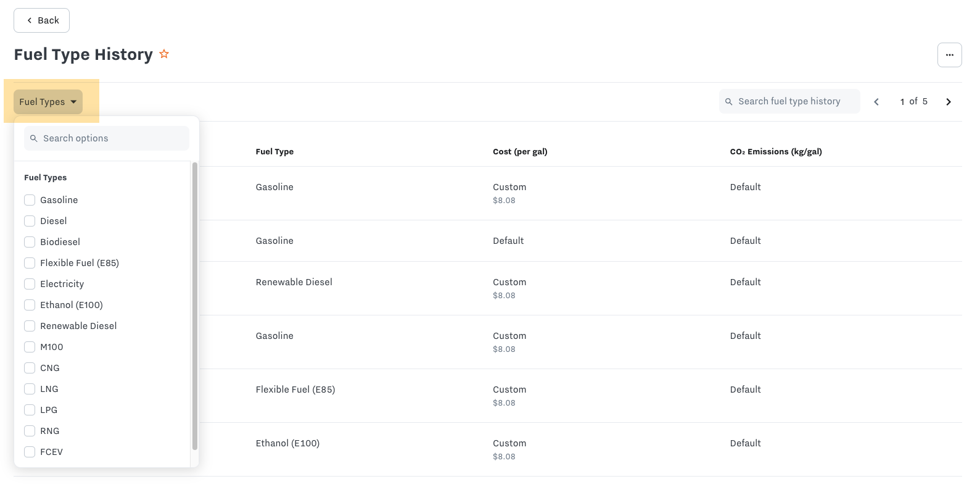
Task: Click the Back button
Action: (42, 20)
